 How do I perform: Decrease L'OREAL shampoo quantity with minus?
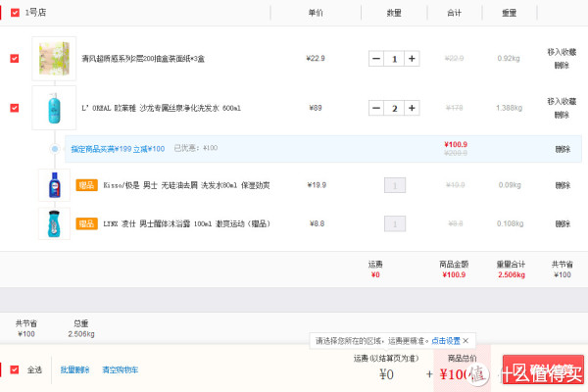click(x=376, y=108)
